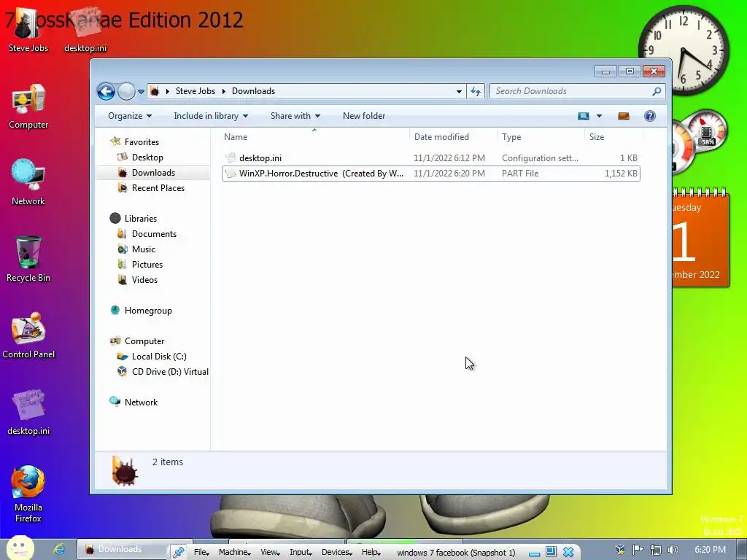The width and height of the screenshot is (747, 560).
Task: Select the WinXP.Horror.Destructive PART file
Action: 430,174
